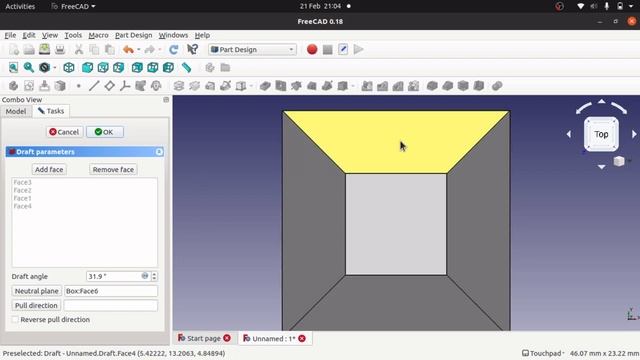Click the Fit selection magnifier icon
This screenshot has height=360, width=640.
pos(29,68)
